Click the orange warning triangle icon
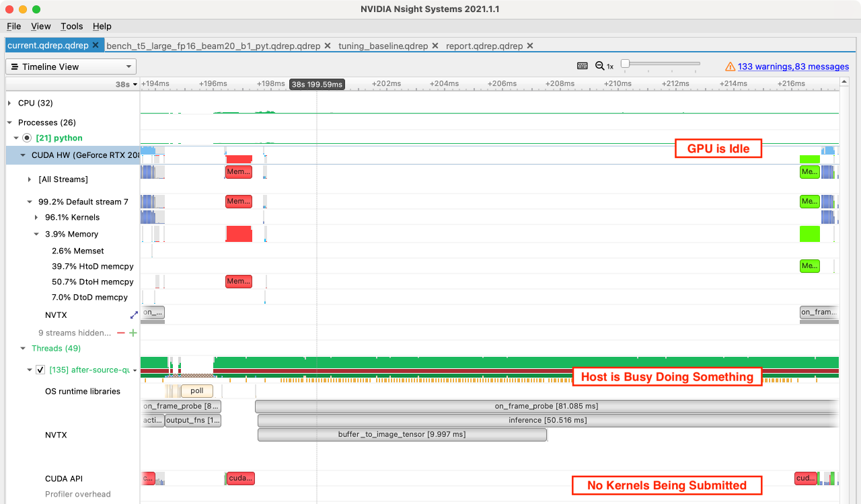The height and width of the screenshot is (504, 861). point(730,67)
